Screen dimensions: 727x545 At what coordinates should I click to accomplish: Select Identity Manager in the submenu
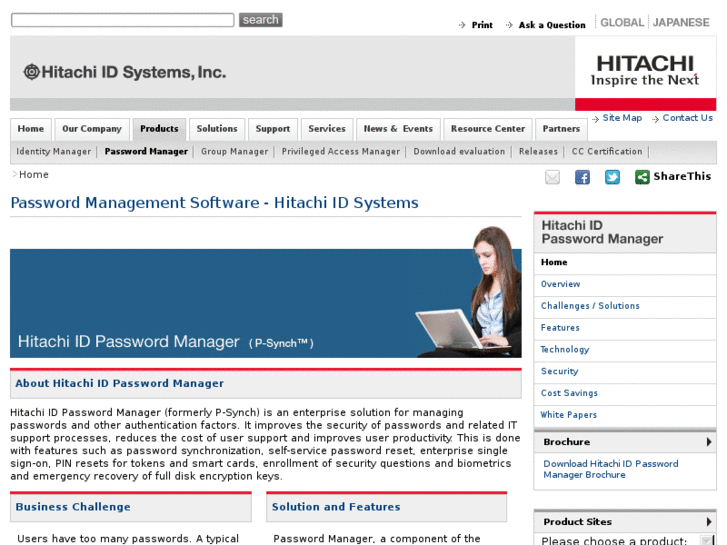tap(54, 152)
